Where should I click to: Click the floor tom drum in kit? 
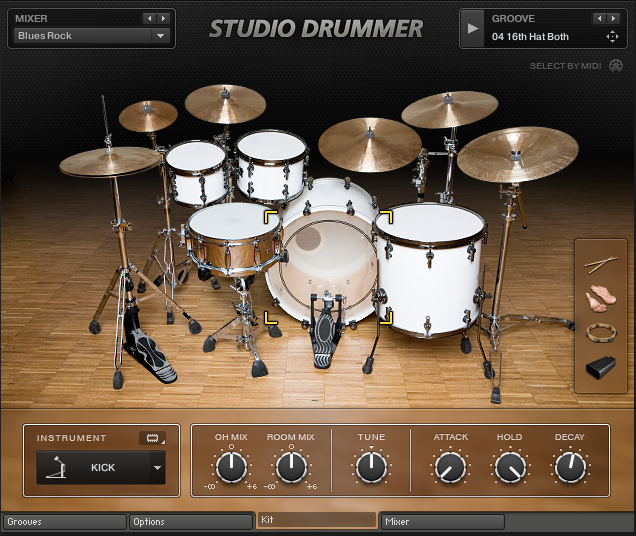430,270
